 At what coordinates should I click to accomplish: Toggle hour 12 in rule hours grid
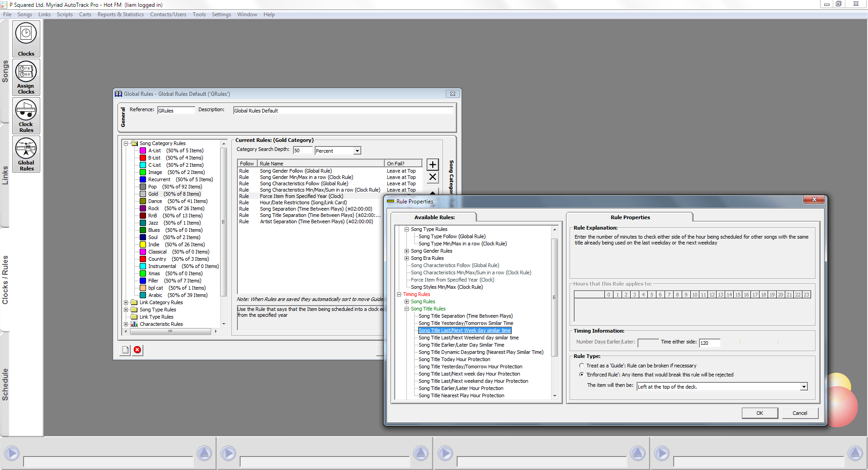712,295
